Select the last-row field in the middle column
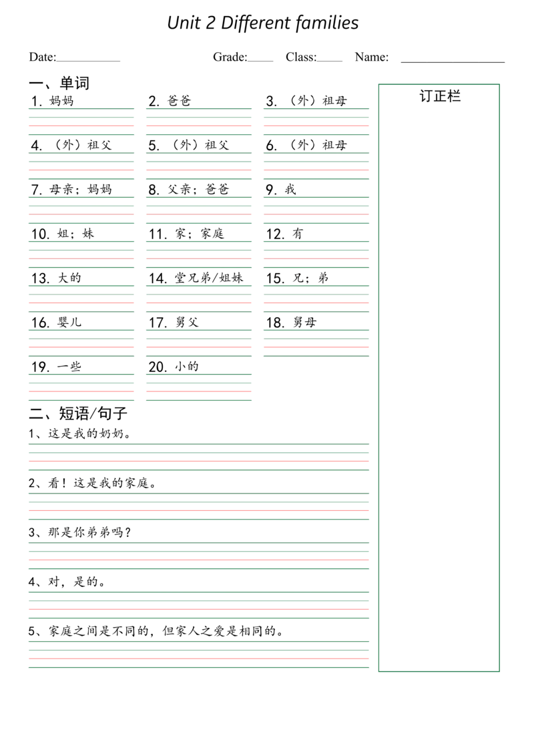This screenshot has width=534, height=756. tap(200, 388)
